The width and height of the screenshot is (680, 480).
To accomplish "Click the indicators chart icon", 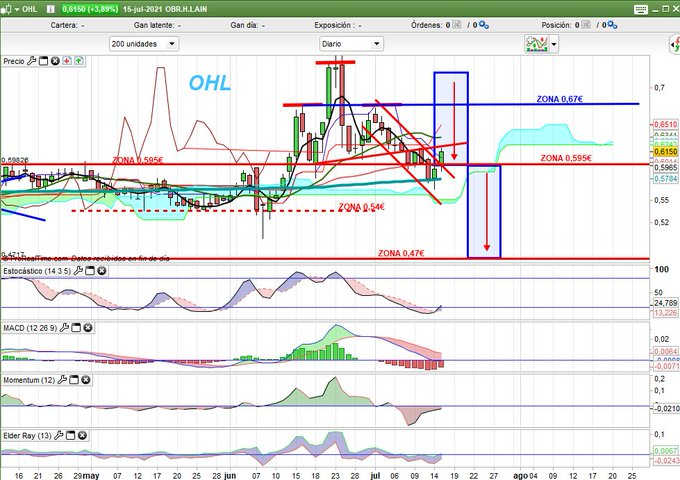I will [536, 44].
